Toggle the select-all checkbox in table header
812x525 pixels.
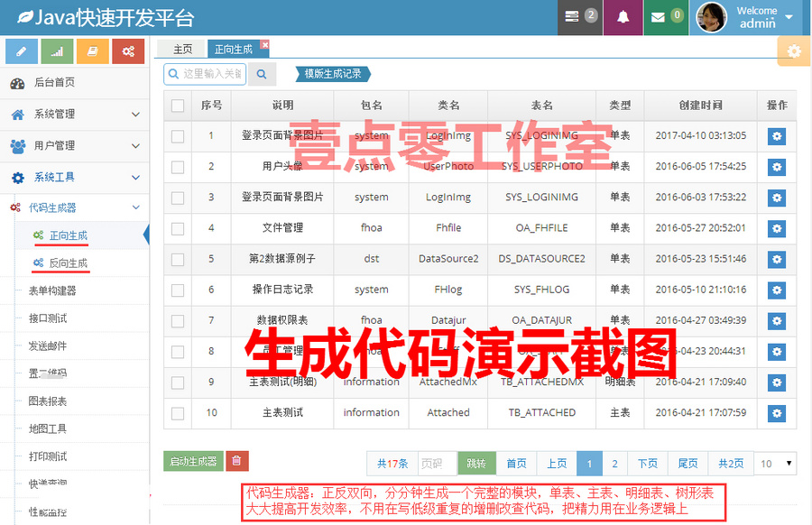[177, 106]
